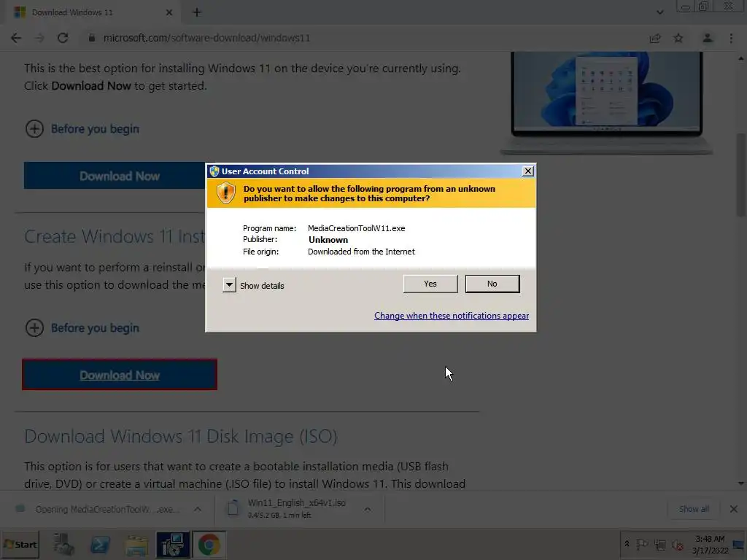Click the Chrome taskbar icon
This screenshot has width=747, height=560.
209,544
